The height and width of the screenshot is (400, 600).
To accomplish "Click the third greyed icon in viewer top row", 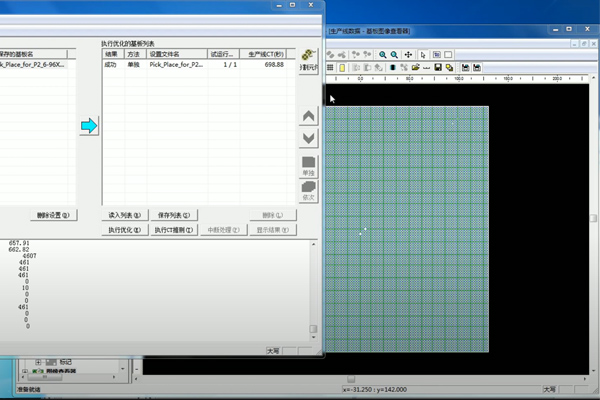I will click(x=356, y=55).
